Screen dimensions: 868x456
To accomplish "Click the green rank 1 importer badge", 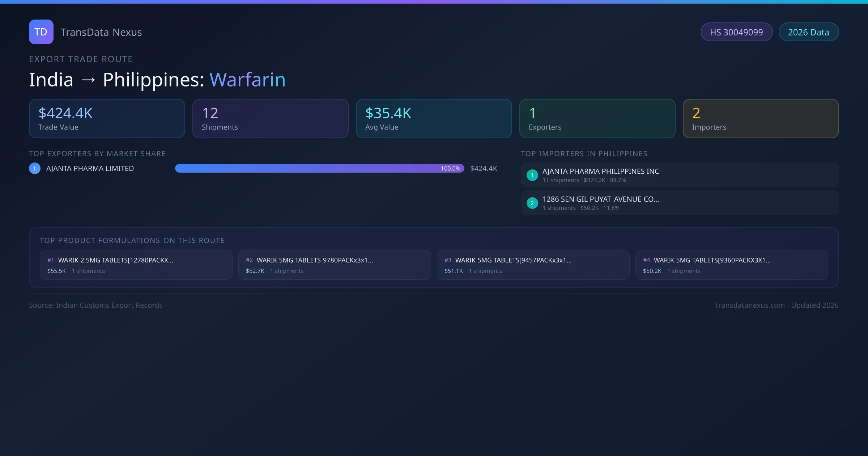I will [x=532, y=175].
